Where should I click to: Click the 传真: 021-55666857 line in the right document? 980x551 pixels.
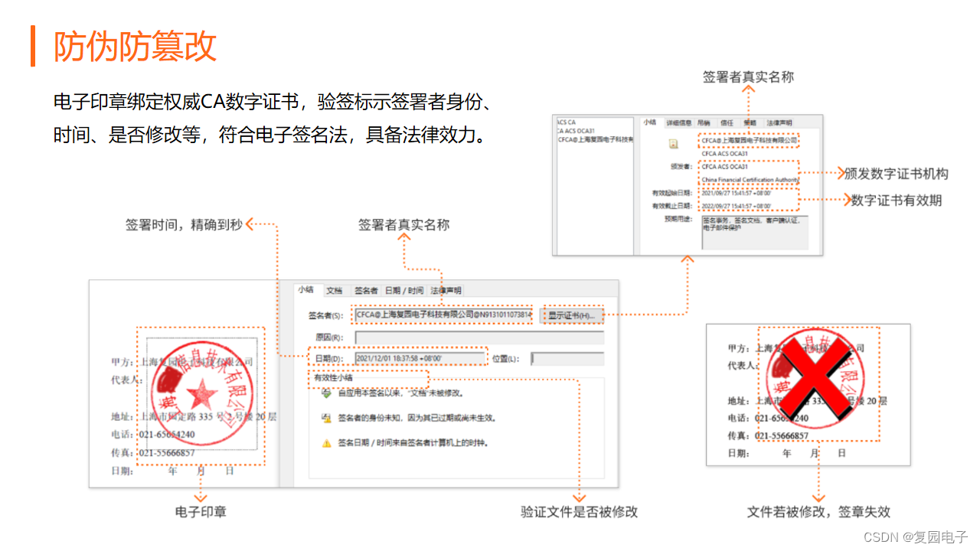[x=768, y=435]
